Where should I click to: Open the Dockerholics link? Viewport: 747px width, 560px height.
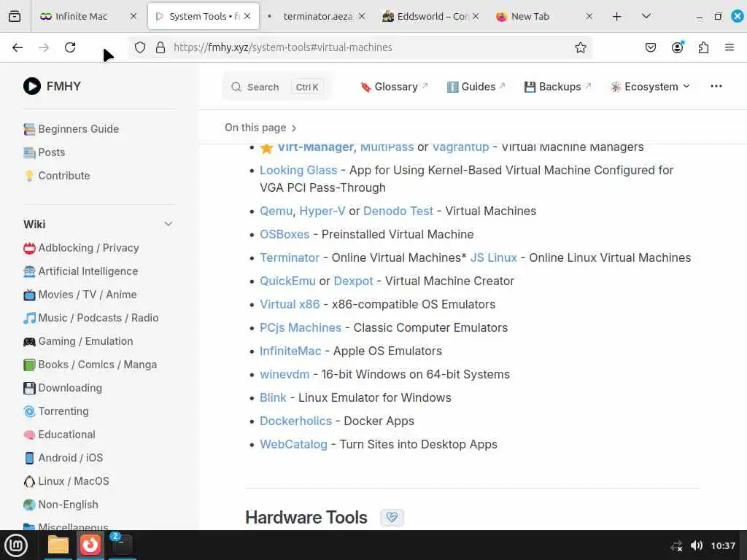coord(295,421)
